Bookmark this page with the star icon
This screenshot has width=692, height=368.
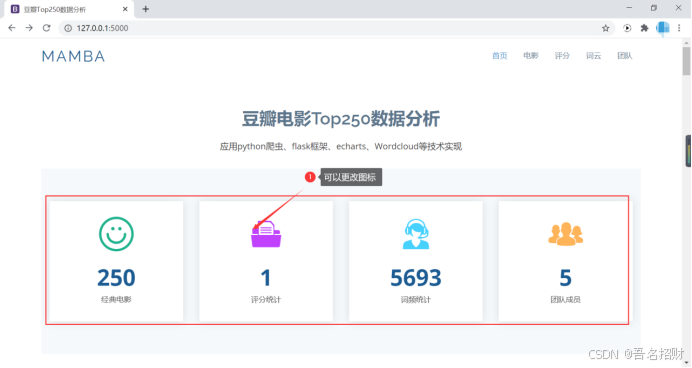[606, 28]
